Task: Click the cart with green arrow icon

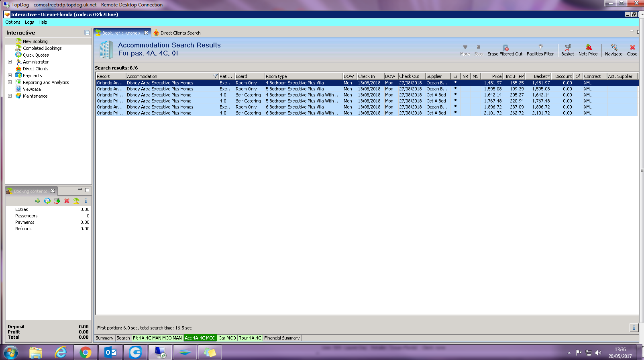Action: pos(57,201)
